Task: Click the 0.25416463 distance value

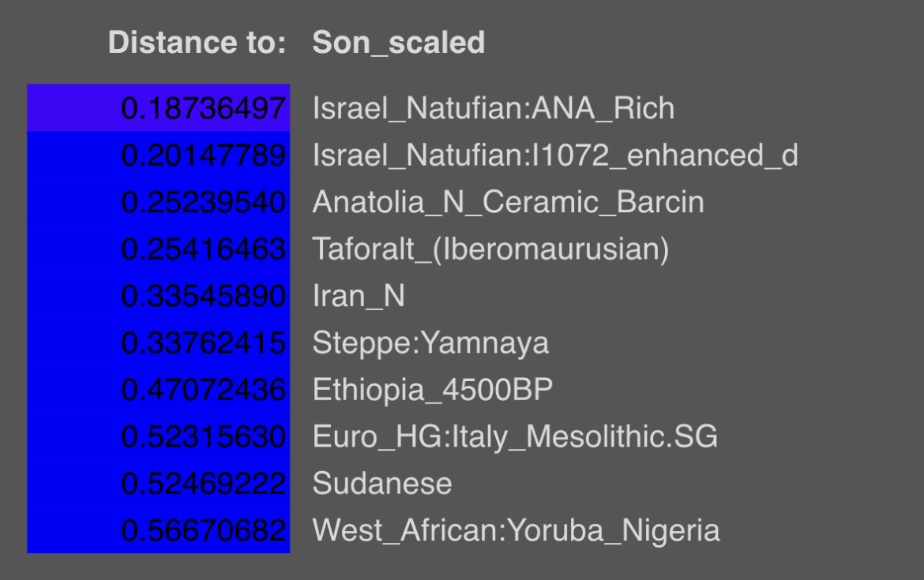Action: coord(203,249)
